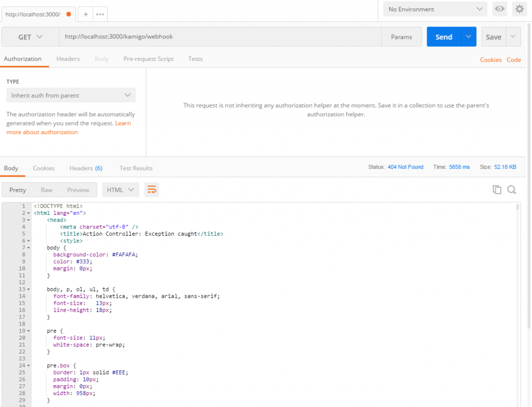Image resolution: width=532 pixels, height=407 pixels.
Task: Select the Preview response view
Action: click(x=78, y=190)
